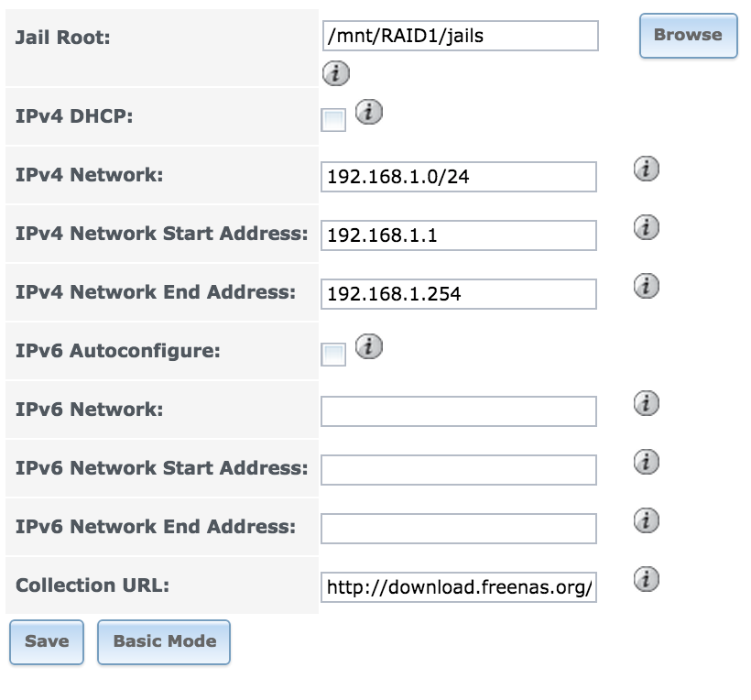
Task: Focus the Jail Root path field
Action: (x=461, y=36)
